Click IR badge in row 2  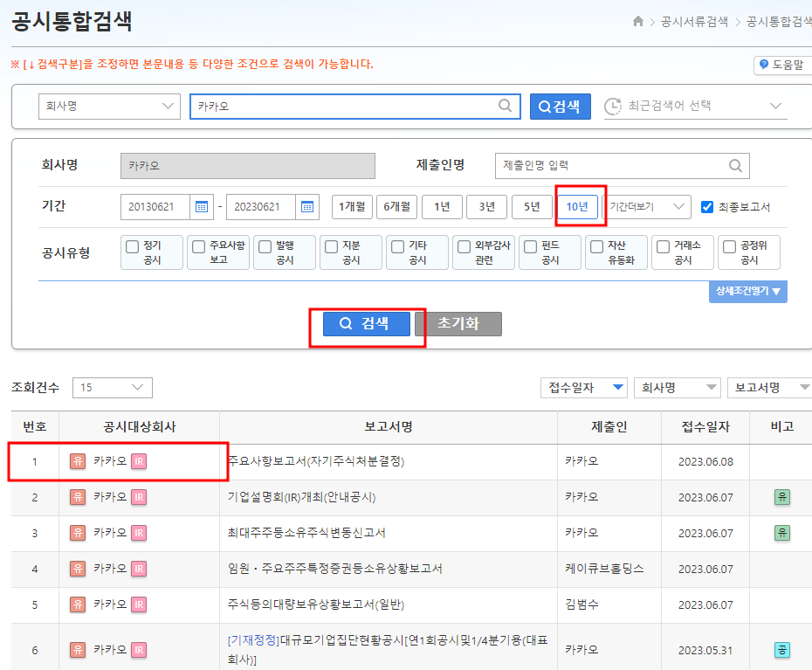tap(139, 497)
